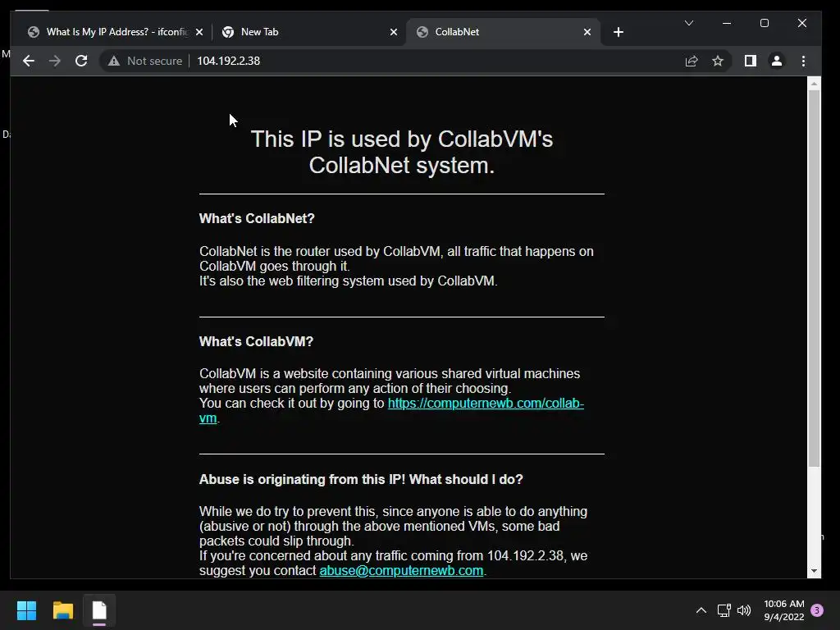Close the New Tab tab
The height and width of the screenshot is (630, 840).
tap(394, 32)
